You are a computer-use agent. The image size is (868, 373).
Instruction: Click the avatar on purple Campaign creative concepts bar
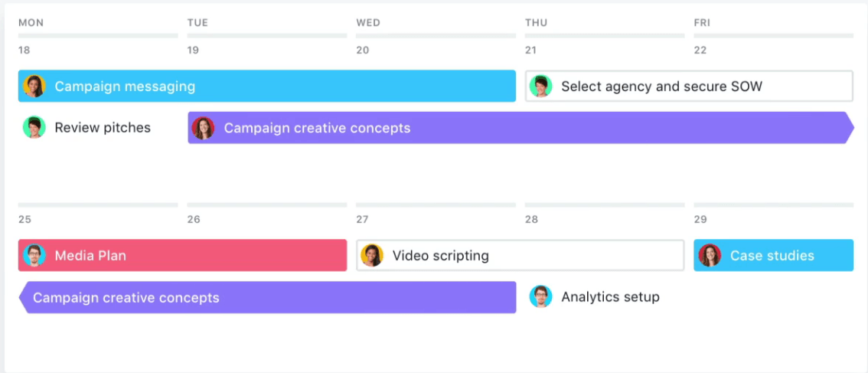click(203, 128)
